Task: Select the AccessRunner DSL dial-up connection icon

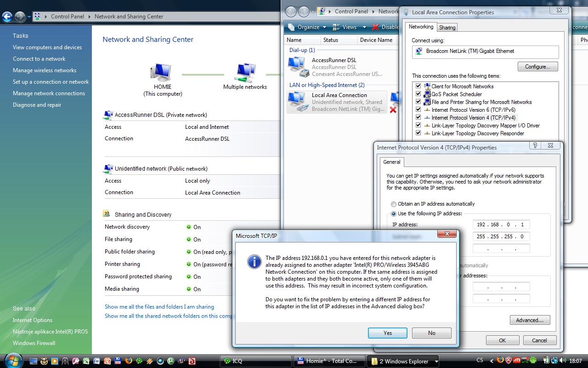Action: [298, 67]
